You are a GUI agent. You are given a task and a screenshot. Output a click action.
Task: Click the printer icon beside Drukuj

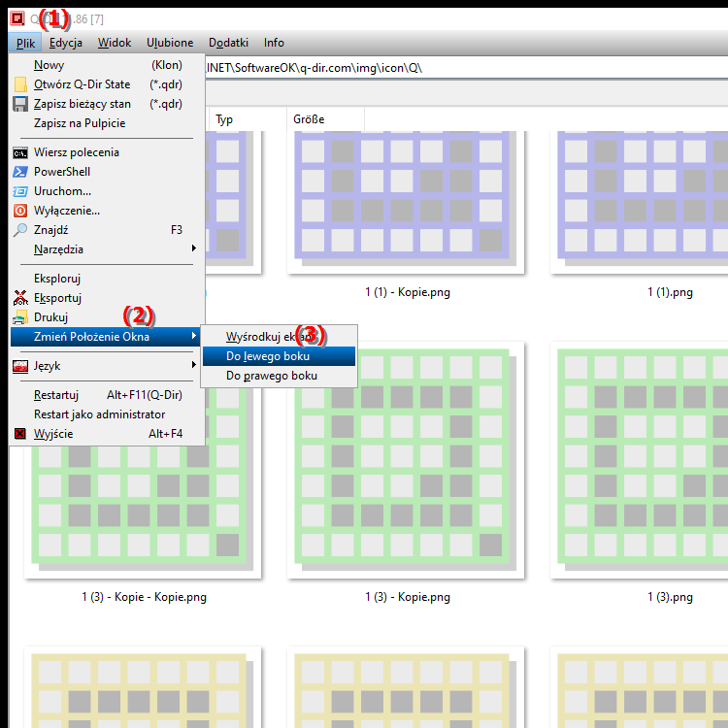(x=20, y=317)
